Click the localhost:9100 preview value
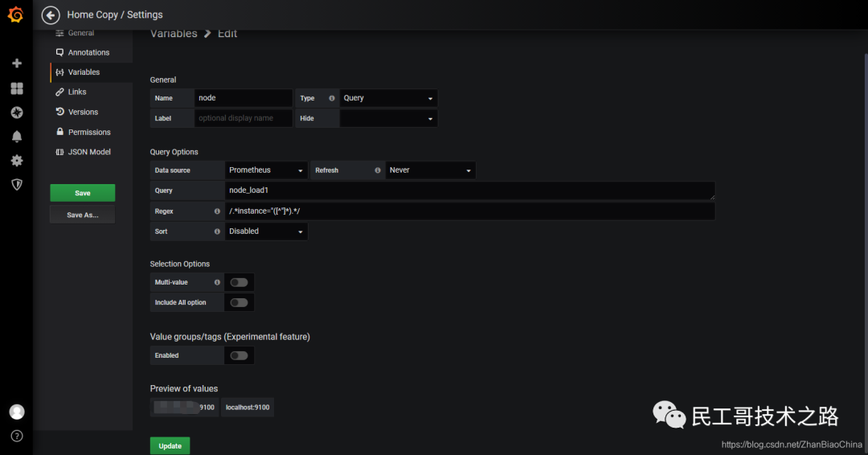This screenshot has width=868, height=455. tap(248, 408)
